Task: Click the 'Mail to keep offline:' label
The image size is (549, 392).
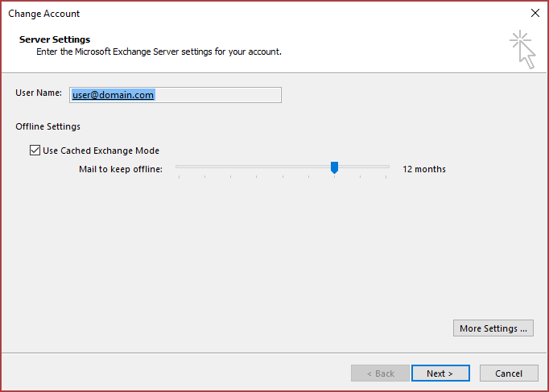Action: 121,169
